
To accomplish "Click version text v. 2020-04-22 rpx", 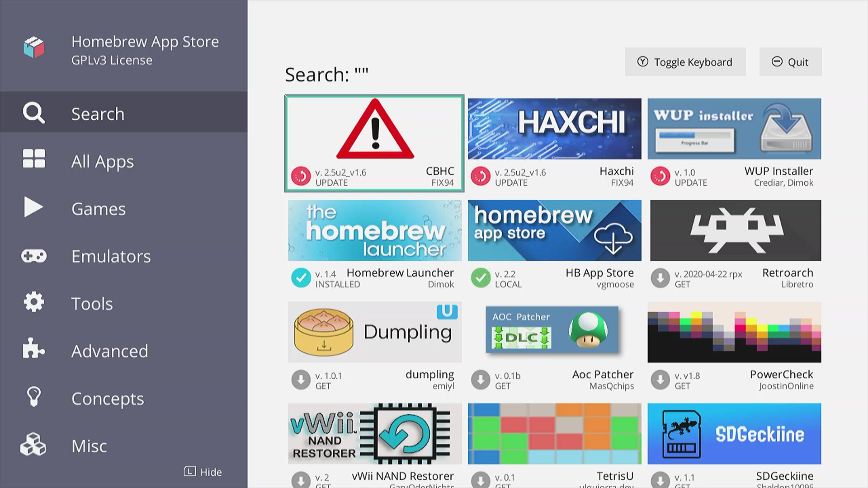I will [x=708, y=274].
